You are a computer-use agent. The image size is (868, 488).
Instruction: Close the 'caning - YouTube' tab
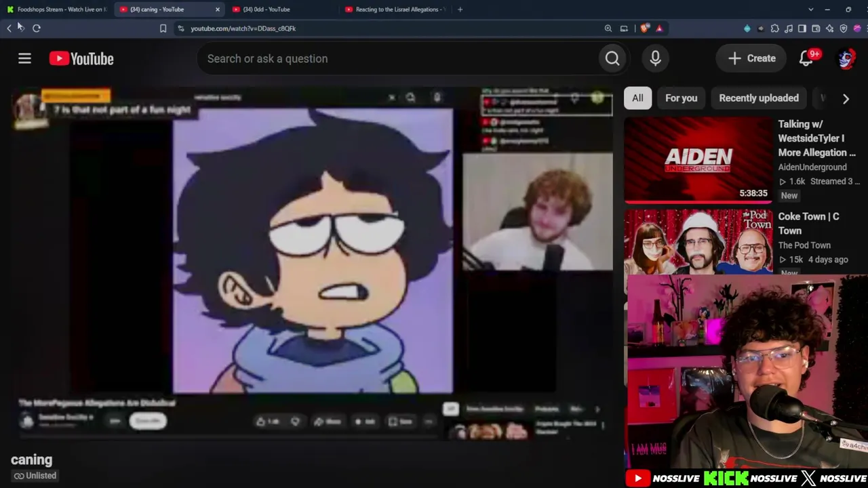[x=218, y=9]
